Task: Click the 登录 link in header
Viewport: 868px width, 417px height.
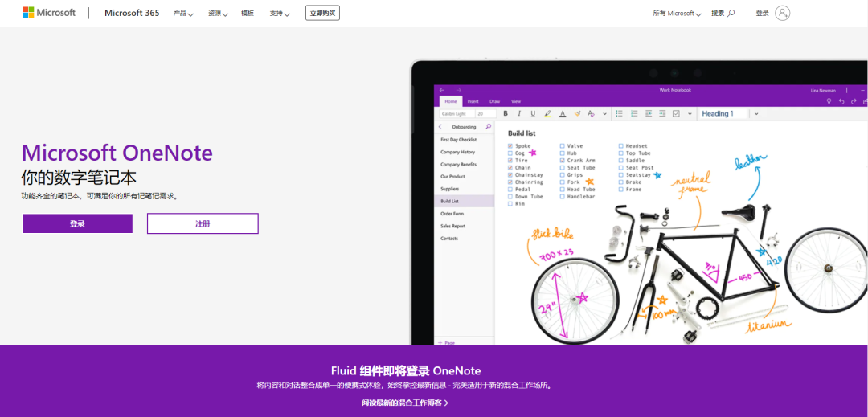Action: click(762, 14)
